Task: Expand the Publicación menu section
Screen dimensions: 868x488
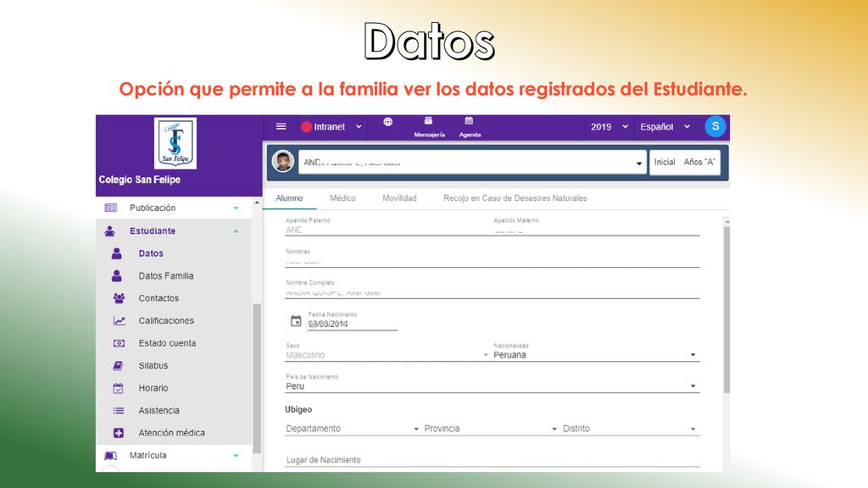Action: (x=236, y=208)
